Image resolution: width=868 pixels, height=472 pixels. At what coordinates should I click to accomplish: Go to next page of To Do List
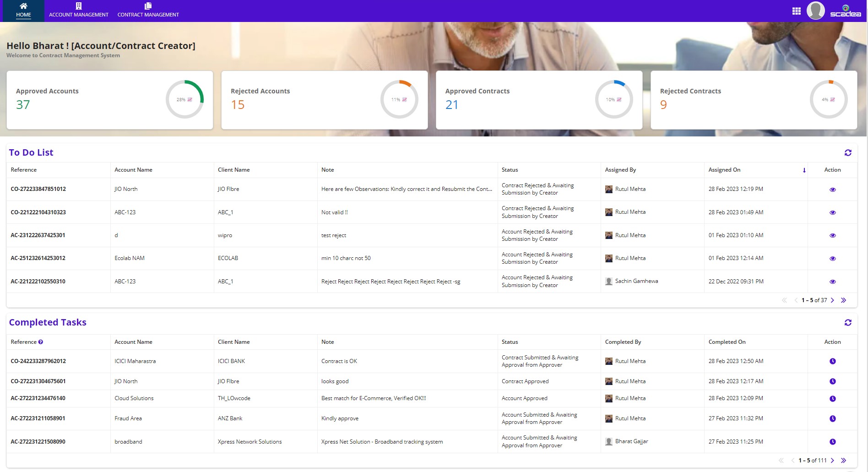pos(833,300)
